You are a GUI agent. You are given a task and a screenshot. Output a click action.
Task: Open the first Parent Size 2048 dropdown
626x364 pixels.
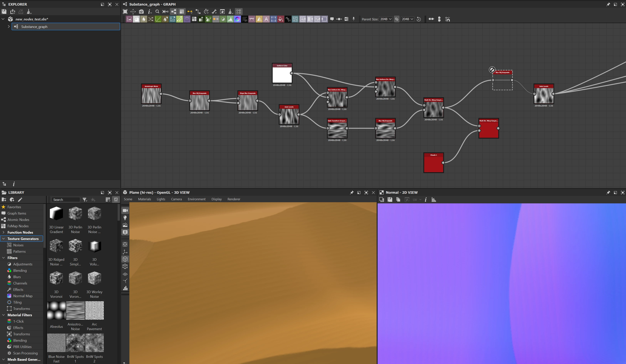tap(385, 19)
